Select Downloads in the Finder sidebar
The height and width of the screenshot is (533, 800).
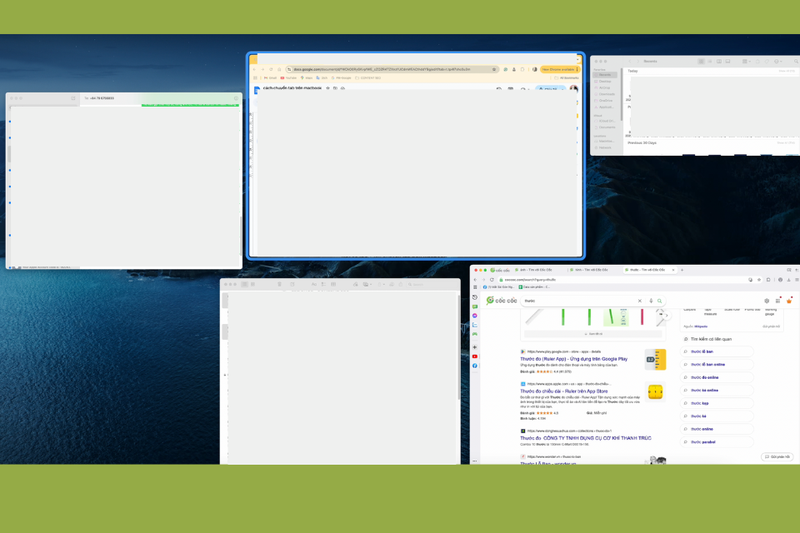click(x=605, y=94)
